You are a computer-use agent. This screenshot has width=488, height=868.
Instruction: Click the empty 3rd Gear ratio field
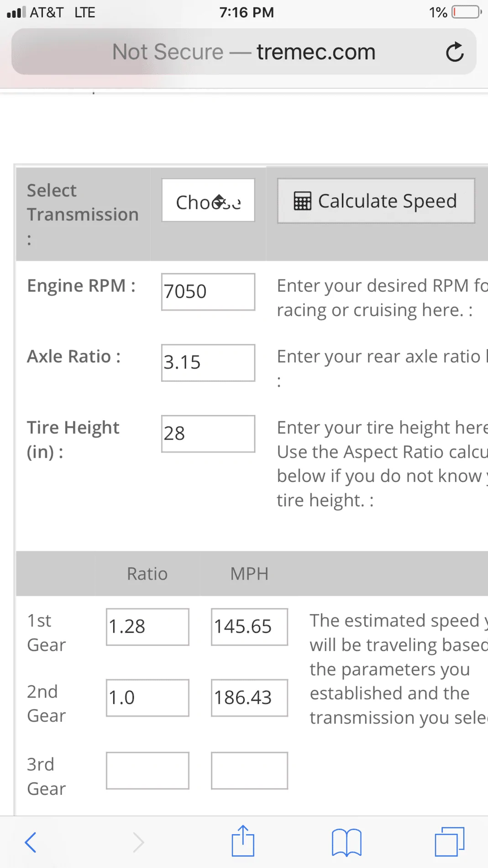(147, 771)
